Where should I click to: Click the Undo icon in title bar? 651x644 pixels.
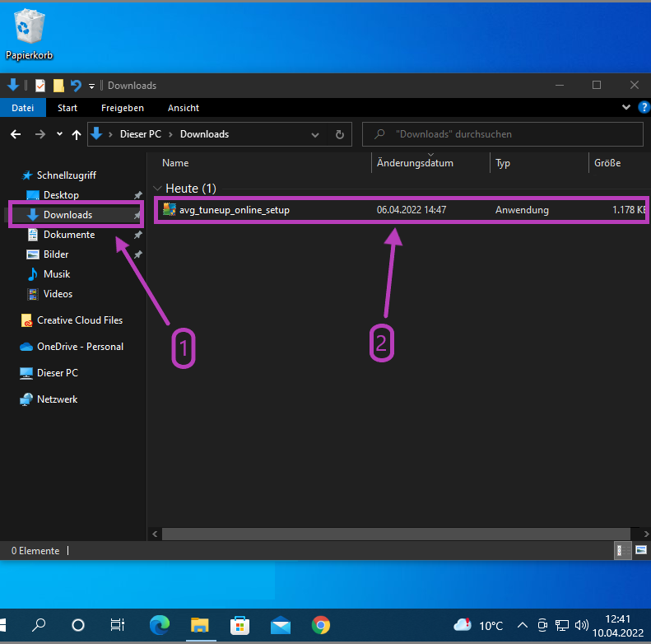coord(76,86)
